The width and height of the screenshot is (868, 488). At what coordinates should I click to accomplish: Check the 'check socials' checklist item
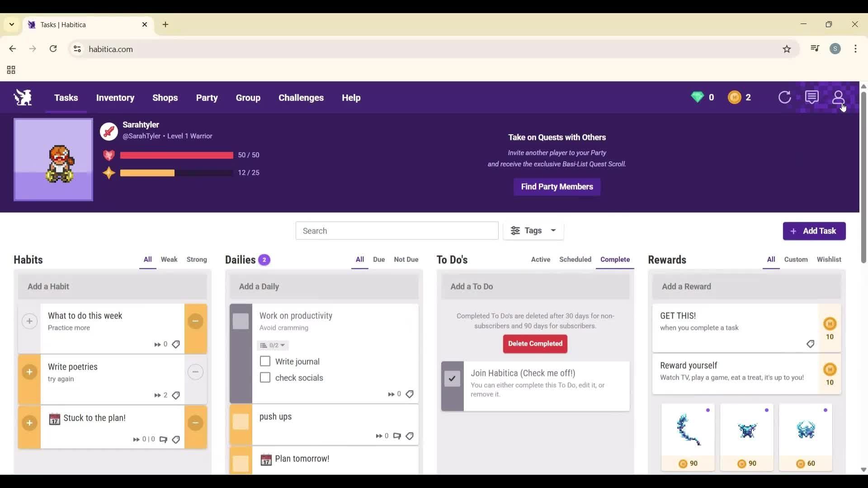point(264,378)
